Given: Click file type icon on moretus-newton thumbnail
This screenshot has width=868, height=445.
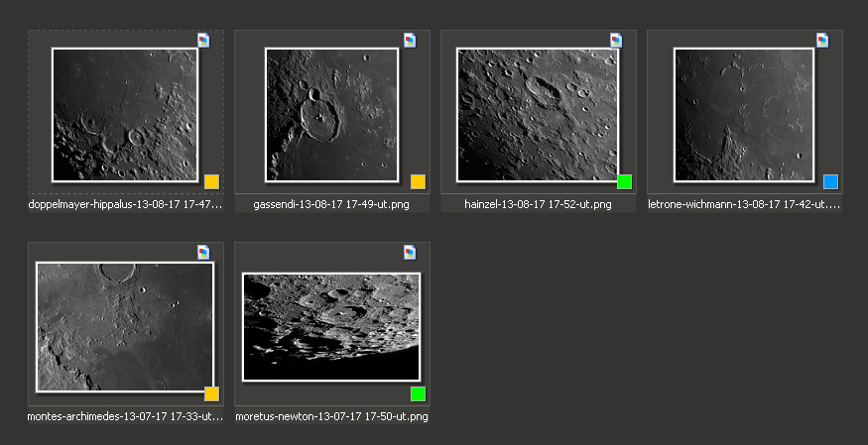Looking at the screenshot, I should (410, 252).
